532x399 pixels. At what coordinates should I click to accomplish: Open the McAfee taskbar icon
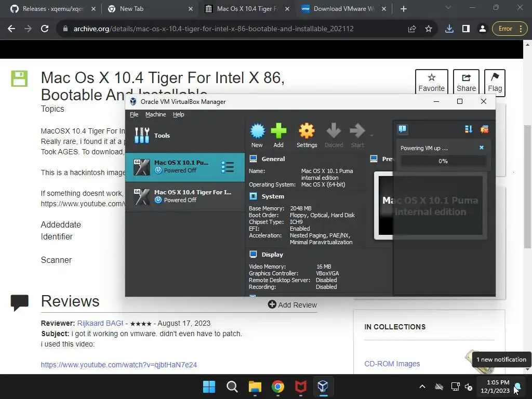pyautogui.click(x=301, y=387)
